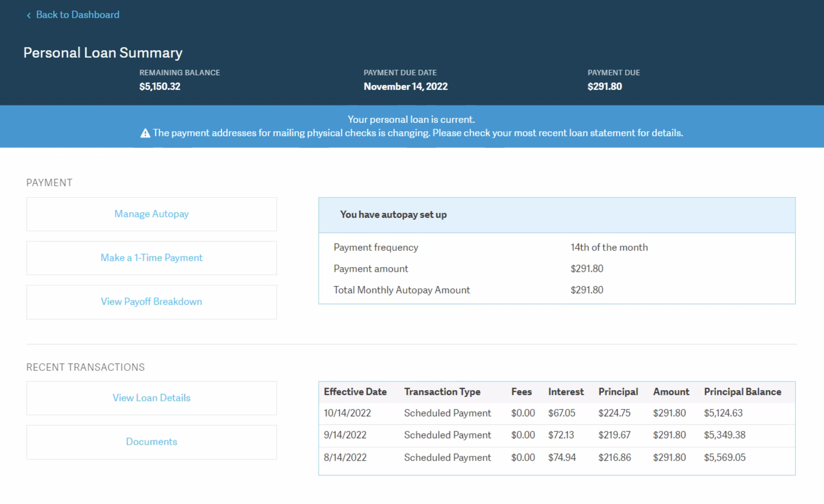Click the payment address change notice text
The width and height of the screenshot is (824, 504).
[x=418, y=133]
